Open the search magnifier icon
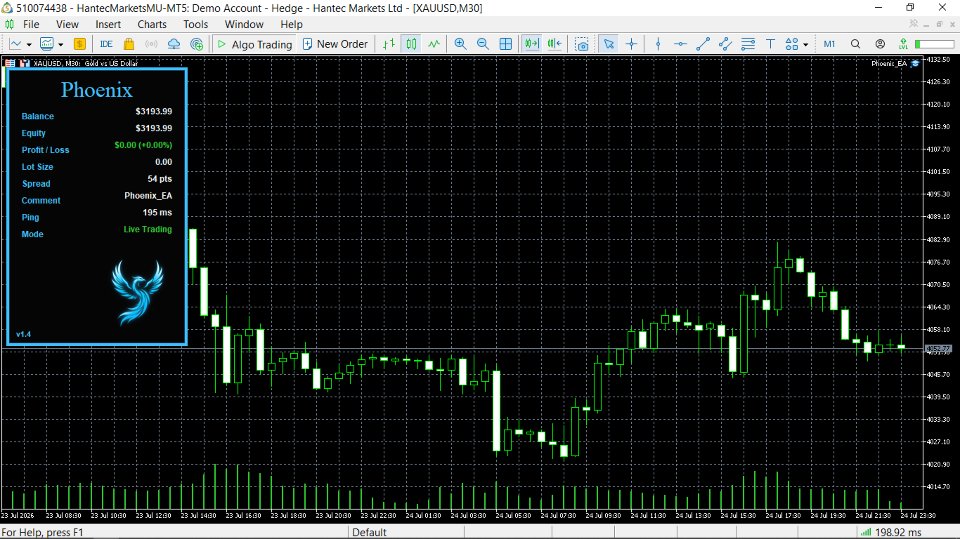This screenshot has width=960, height=539. (x=855, y=44)
